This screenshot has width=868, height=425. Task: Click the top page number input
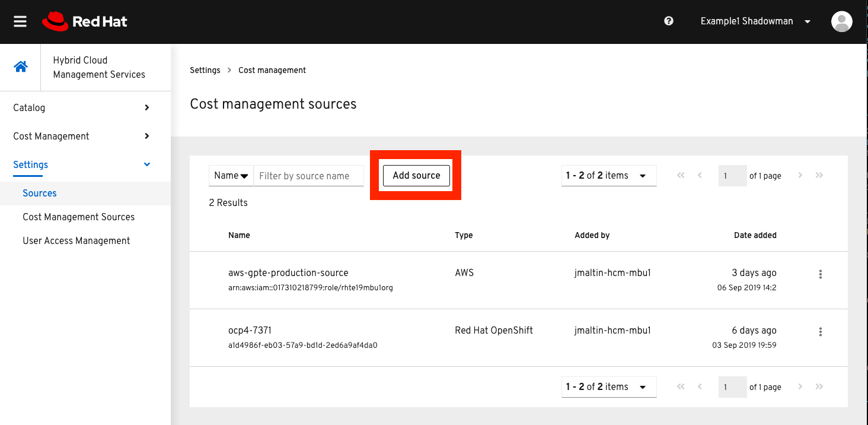[x=732, y=176]
